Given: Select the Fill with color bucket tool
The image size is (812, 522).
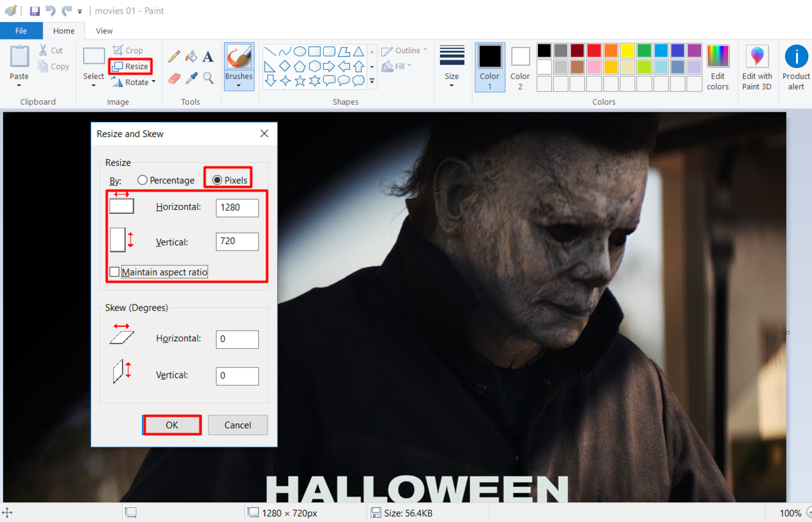Looking at the screenshot, I should [191, 56].
